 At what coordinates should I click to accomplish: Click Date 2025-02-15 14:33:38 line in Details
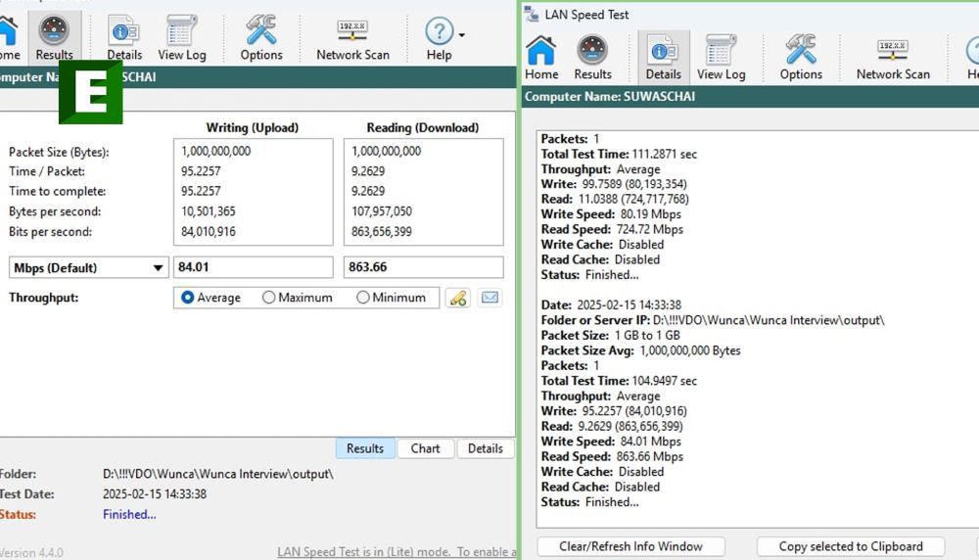point(611,305)
